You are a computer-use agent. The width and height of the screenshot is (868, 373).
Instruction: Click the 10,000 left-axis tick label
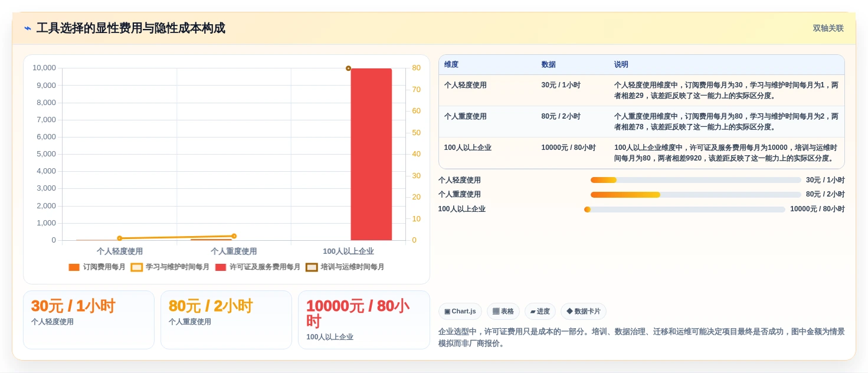[44, 68]
